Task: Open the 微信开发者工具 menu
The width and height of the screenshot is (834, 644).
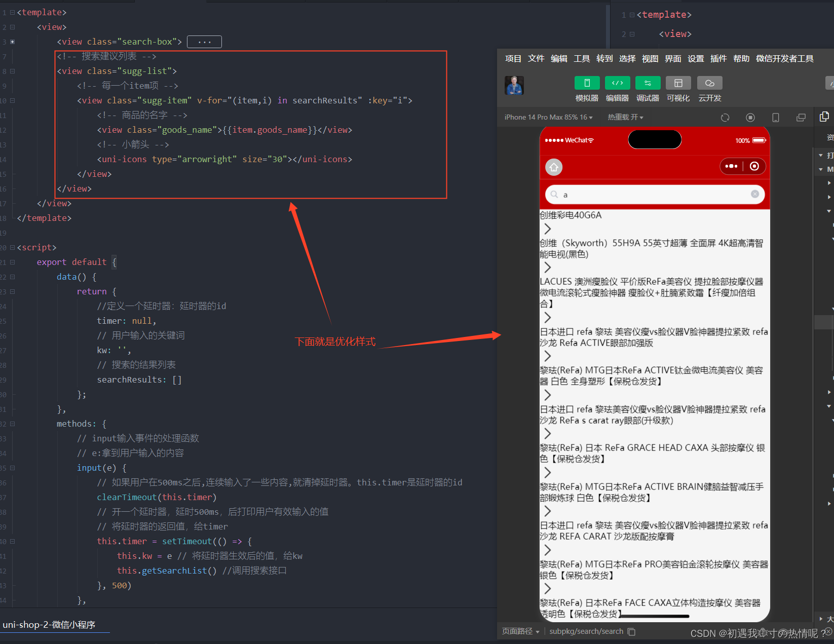Action: click(785, 59)
